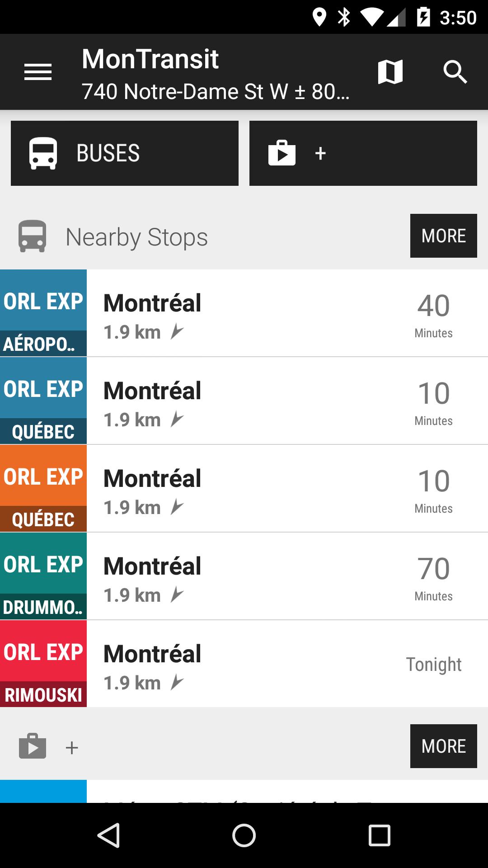
Task: Select the BUSES tab
Action: 125,153
